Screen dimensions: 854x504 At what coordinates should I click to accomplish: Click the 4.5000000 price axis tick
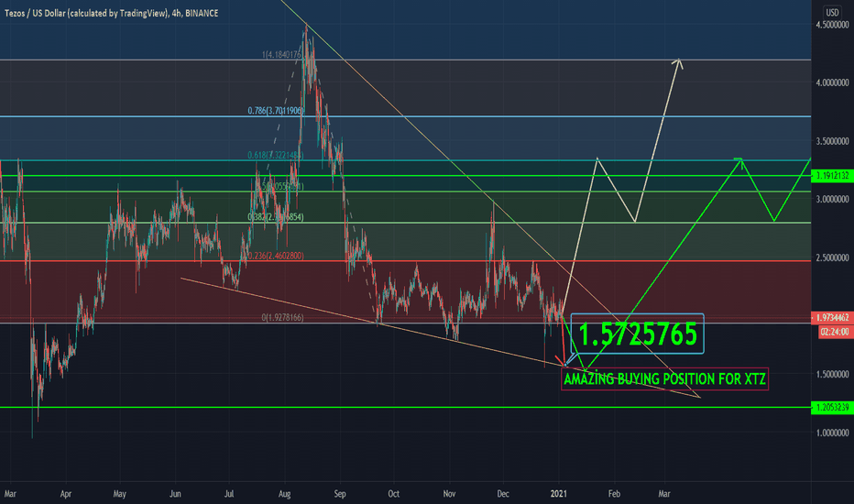(x=832, y=25)
